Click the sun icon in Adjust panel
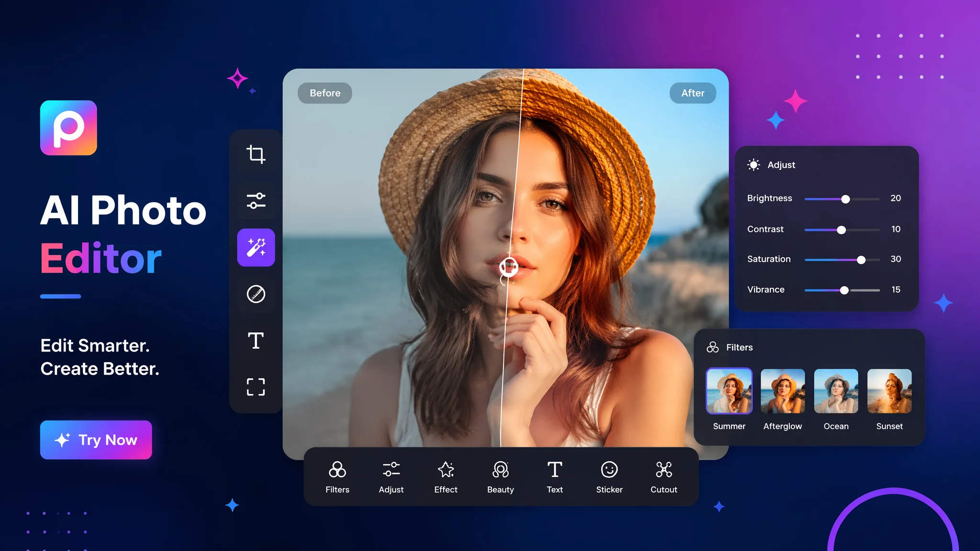980x551 pixels. click(754, 165)
